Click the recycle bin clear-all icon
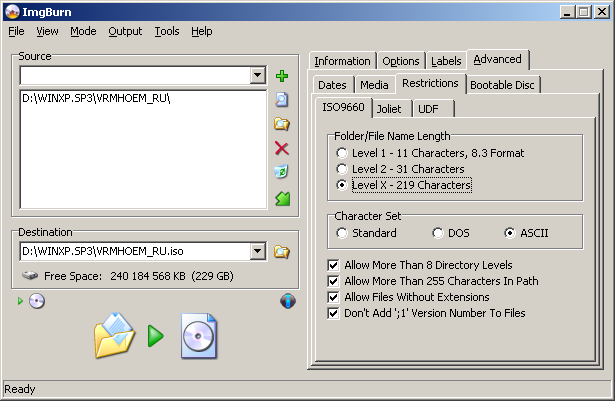The height and width of the screenshot is (401, 615). pyautogui.click(x=281, y=171)
